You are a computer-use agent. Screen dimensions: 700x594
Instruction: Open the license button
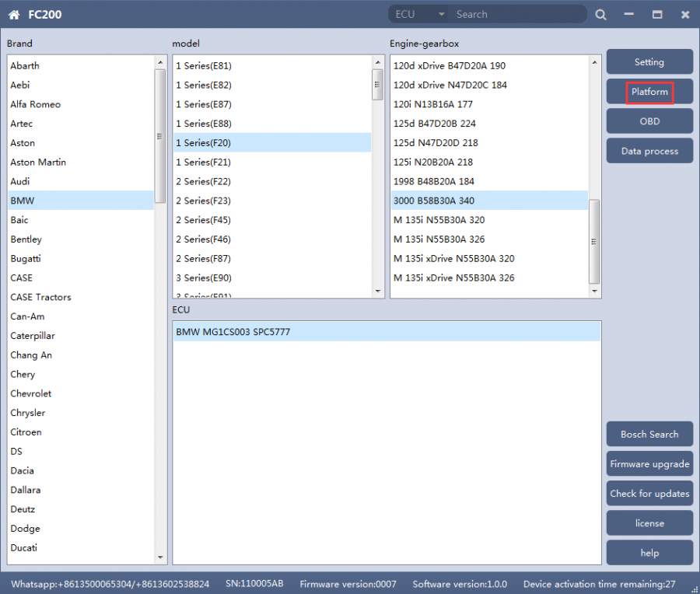649,522
